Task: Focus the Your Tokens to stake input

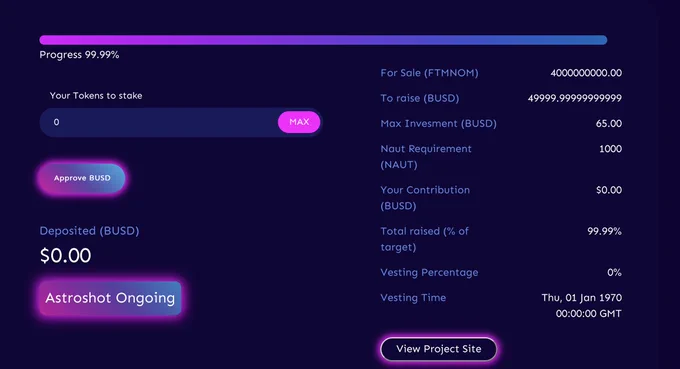Action: [159, 122]
